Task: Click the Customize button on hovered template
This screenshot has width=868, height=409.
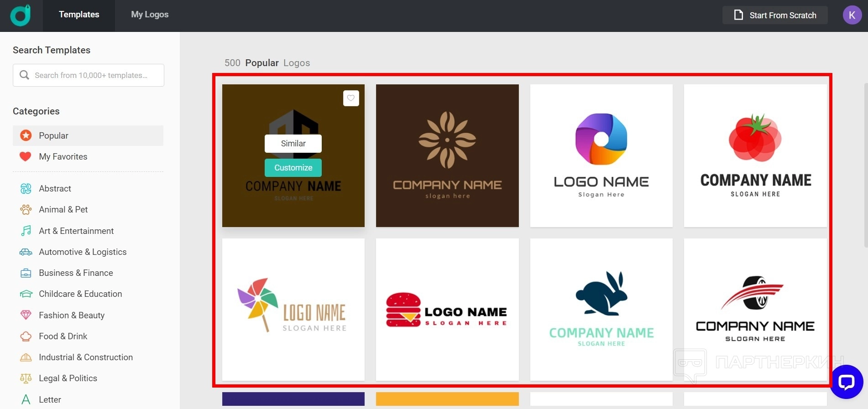Action: point(293,168)
